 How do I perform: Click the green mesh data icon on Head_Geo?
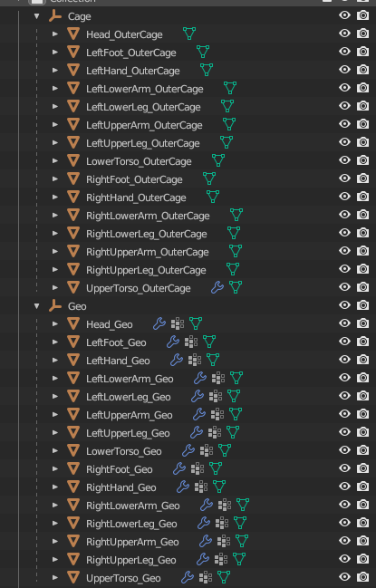click(x=196, y=323)
